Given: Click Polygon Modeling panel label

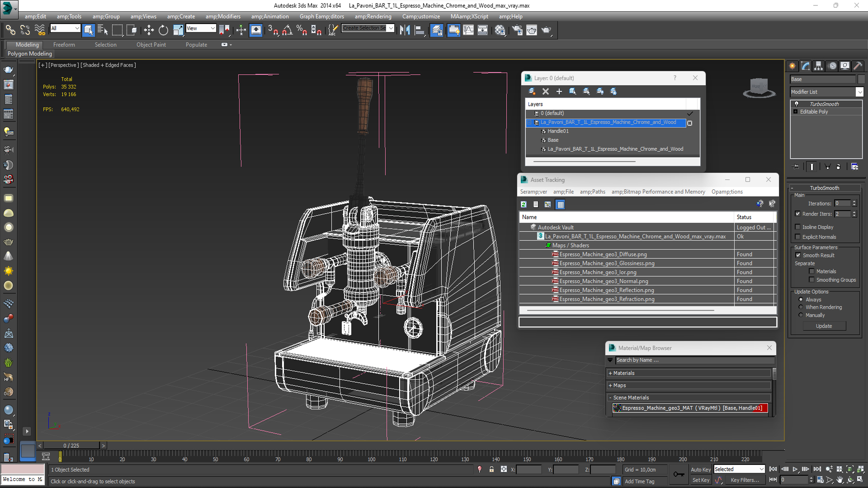Looking at the screenshot, I should [x=30, y=54].
